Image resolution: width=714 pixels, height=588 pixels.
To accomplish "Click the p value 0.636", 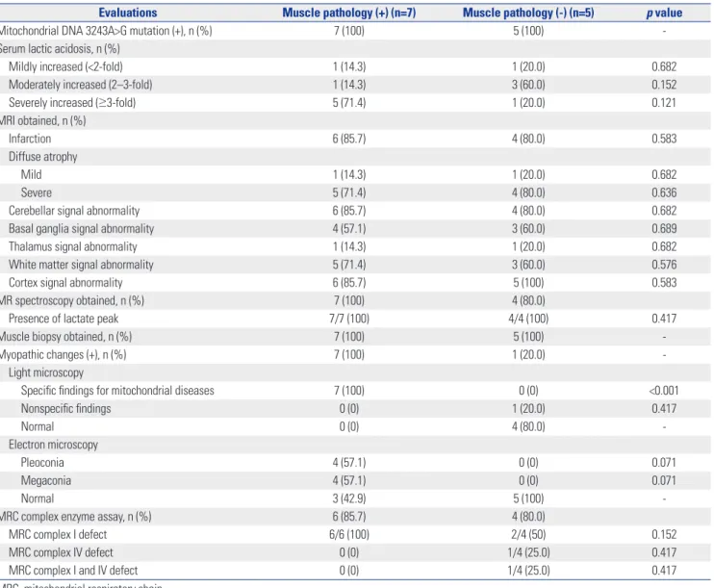I will pyautogui.click(x=664, y=192).
